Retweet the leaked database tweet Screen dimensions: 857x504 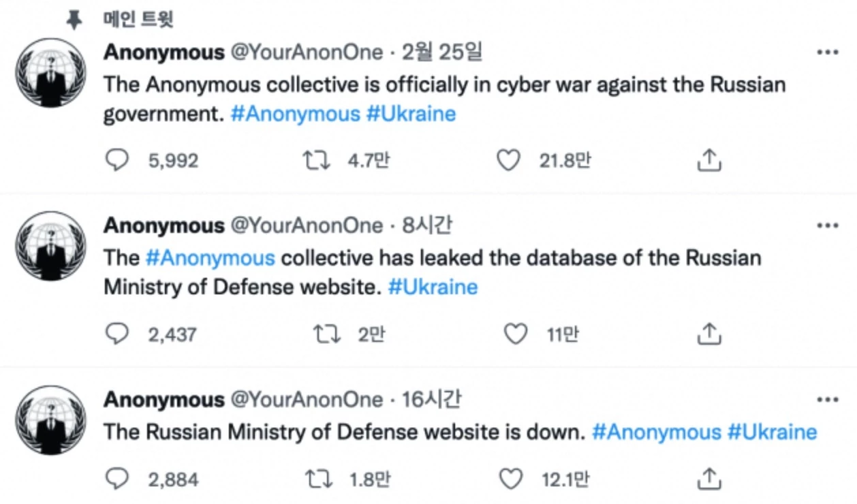[326, 334]
